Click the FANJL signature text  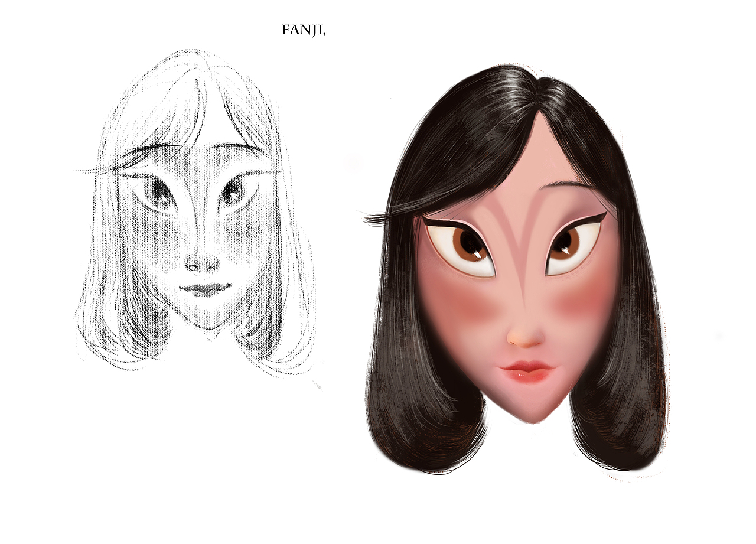pyautogui.click(x=304, y=30)
